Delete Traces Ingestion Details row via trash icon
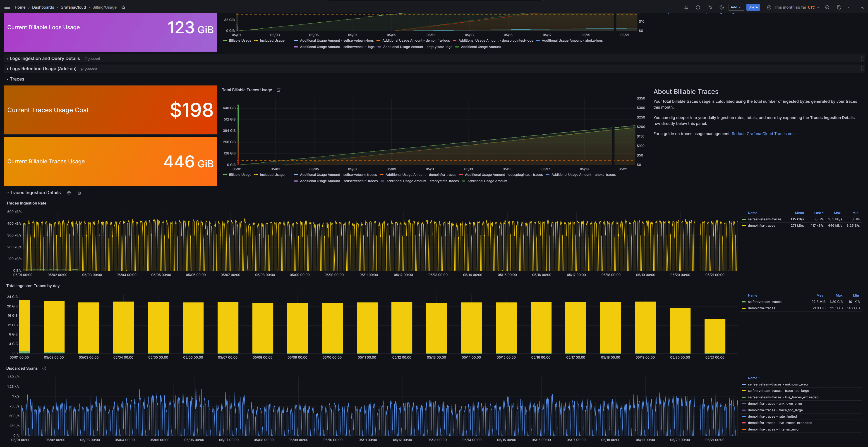The image size is (868, 447). click(x=79, y=193)
